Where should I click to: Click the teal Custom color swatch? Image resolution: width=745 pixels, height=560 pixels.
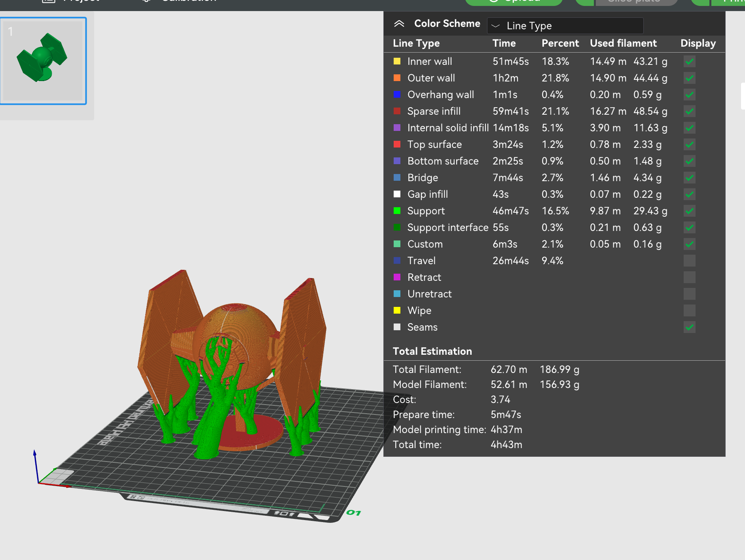(397, 244)
